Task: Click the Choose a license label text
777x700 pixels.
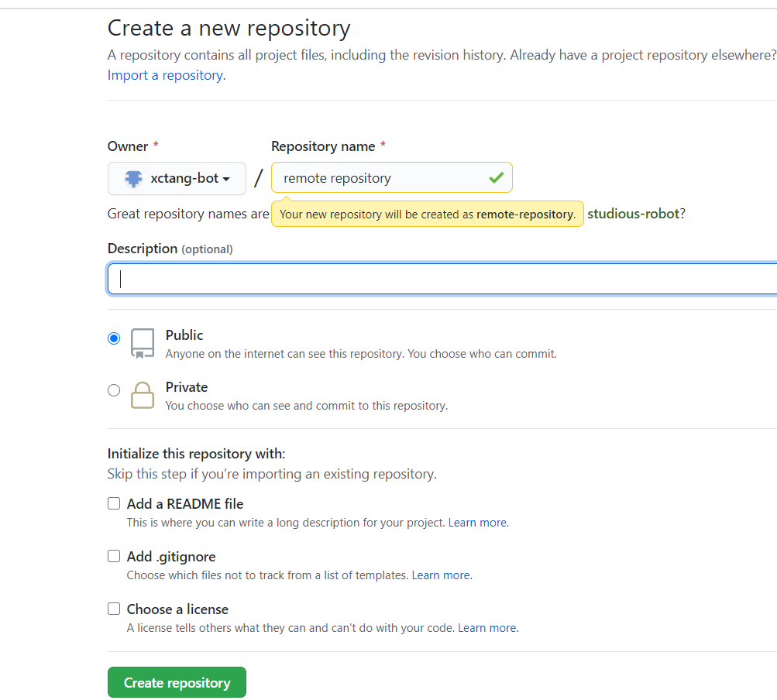Action: [177, 609]
